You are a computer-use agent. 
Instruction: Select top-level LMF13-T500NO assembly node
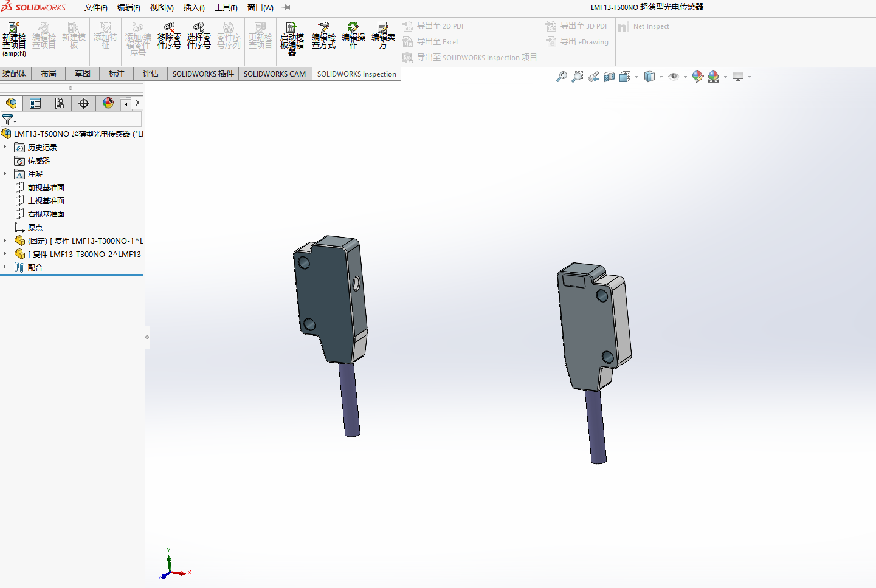72,134
